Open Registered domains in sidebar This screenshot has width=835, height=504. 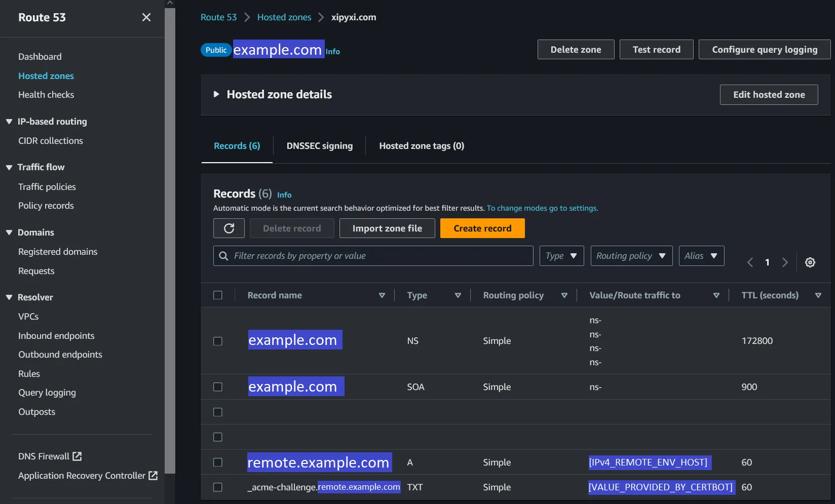[58, 252]
